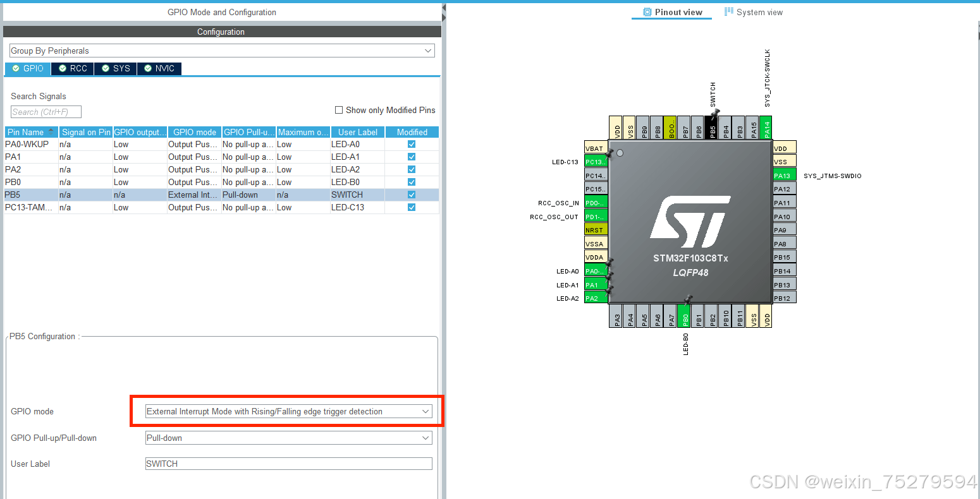The image size is (980, 499).
Task: Open the SYS tab
Action: 116,68
